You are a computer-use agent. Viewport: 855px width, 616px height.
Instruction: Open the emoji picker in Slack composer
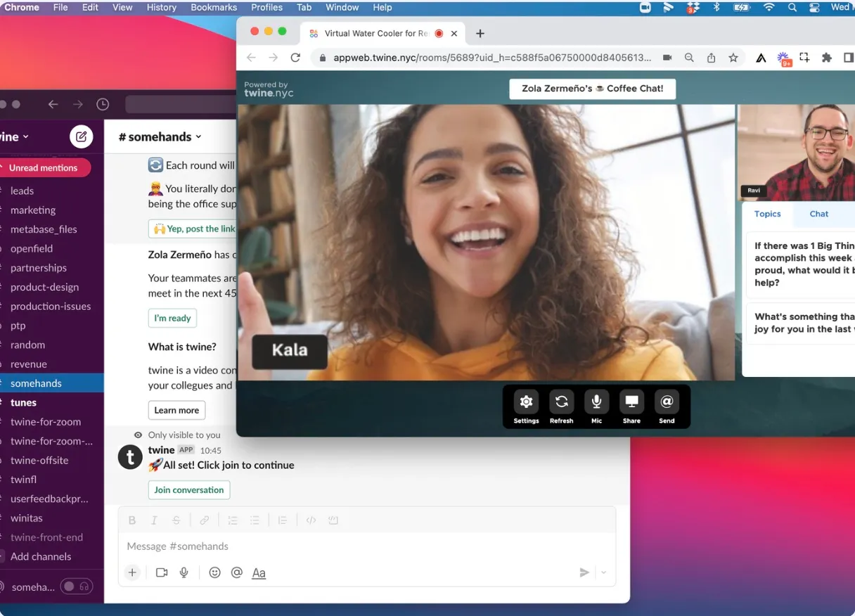pos(214,572)
